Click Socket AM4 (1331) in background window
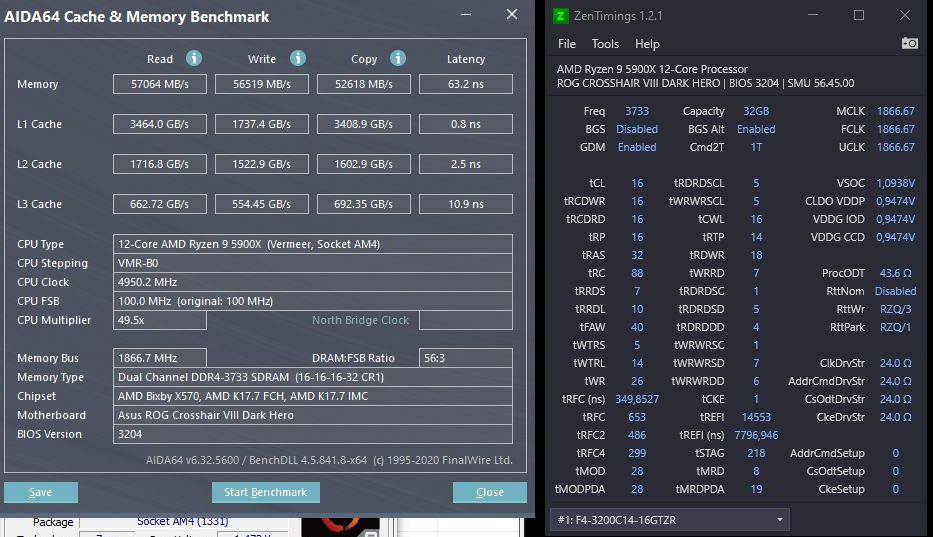 [x=182, y=522]
